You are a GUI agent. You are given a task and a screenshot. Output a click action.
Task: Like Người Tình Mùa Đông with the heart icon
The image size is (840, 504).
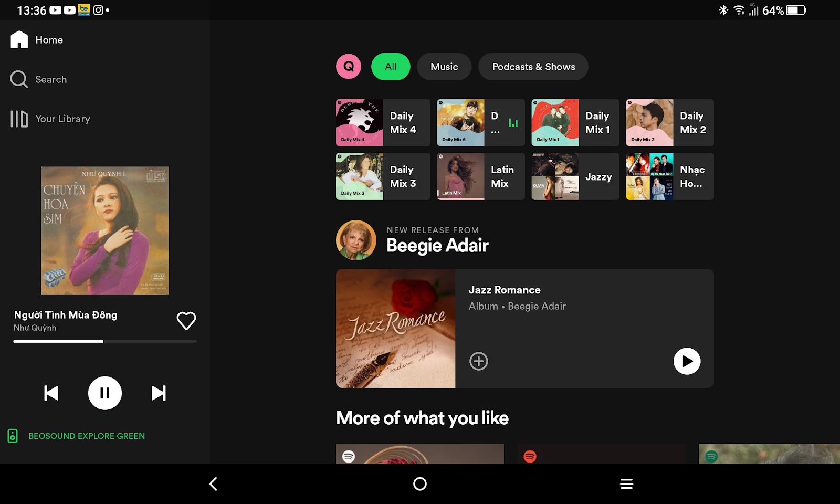tap(186, 320)
